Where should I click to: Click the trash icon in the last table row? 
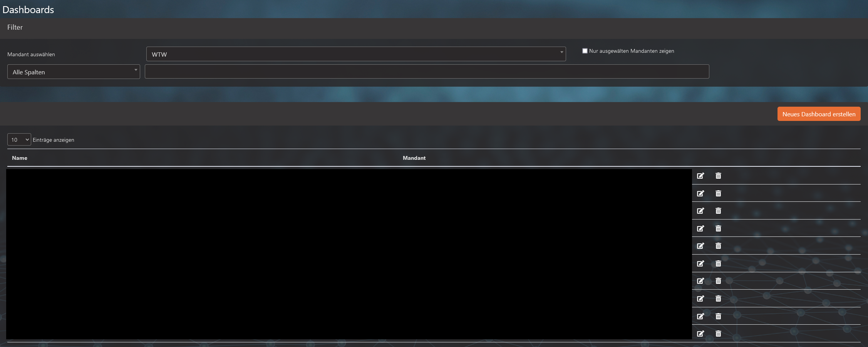(718, 334)
